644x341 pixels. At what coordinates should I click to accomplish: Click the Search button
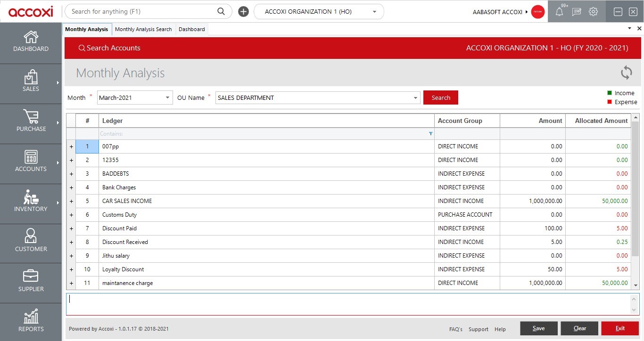440,97
